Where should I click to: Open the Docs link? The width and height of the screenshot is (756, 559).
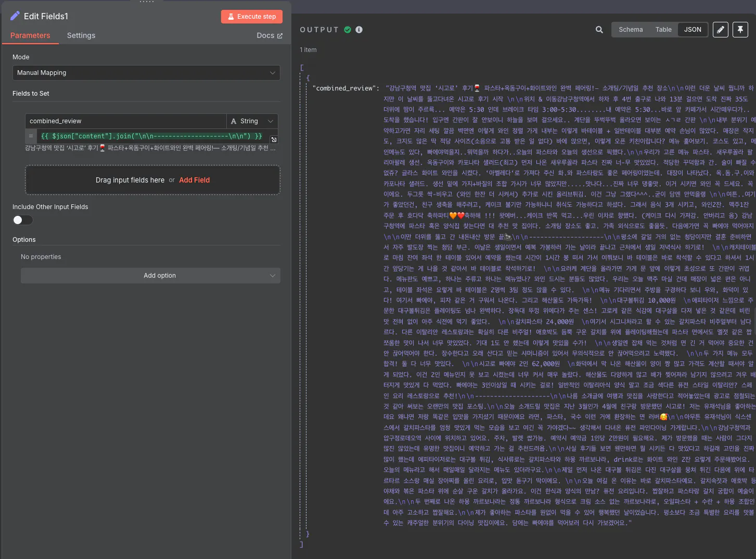(x=270, y=35)
